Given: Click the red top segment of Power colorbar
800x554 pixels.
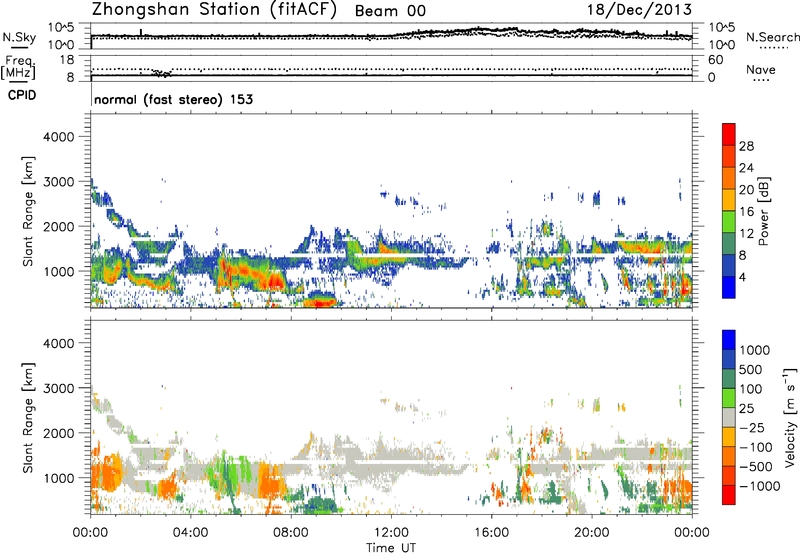Looking at the screenshot, I should [x=729, y=134].
